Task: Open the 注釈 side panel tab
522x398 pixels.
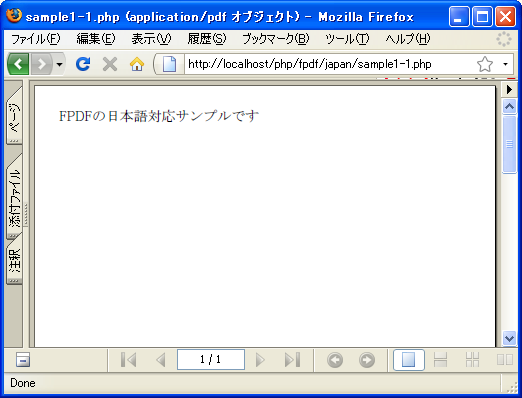Action: [14, 259]
